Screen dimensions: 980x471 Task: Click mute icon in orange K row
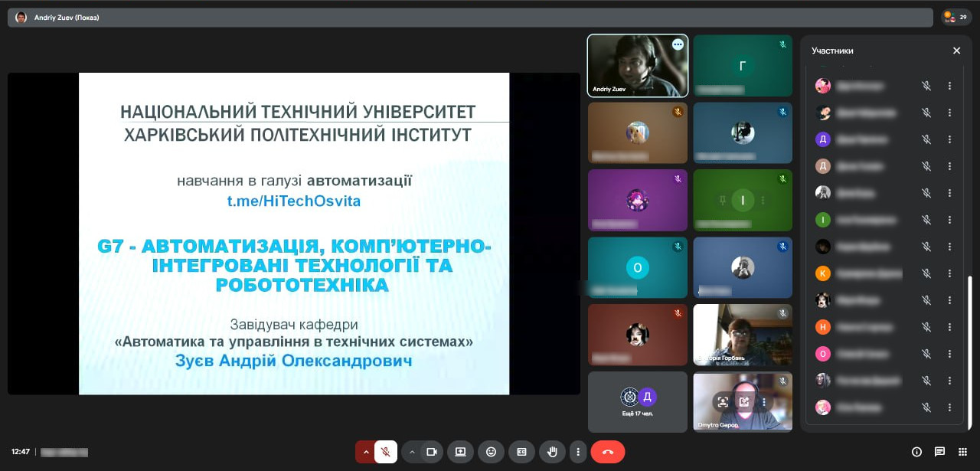926,273
